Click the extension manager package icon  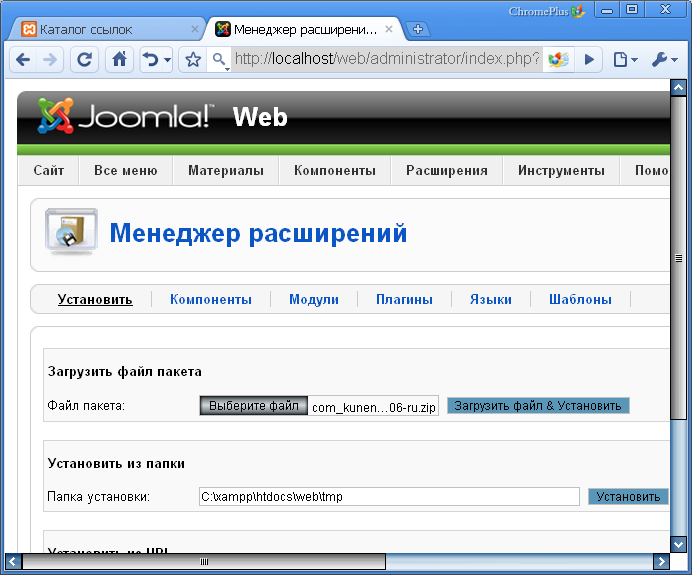71,232
